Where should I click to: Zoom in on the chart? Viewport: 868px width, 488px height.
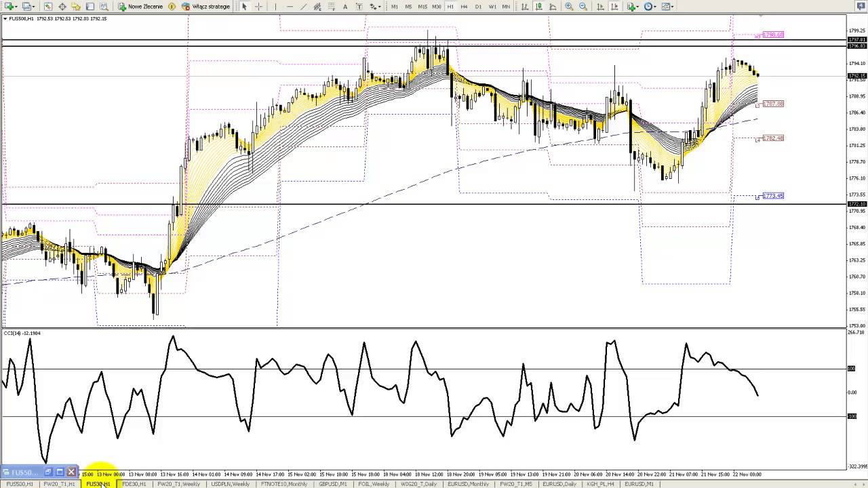pyautogui.click(x=569, y=6)
